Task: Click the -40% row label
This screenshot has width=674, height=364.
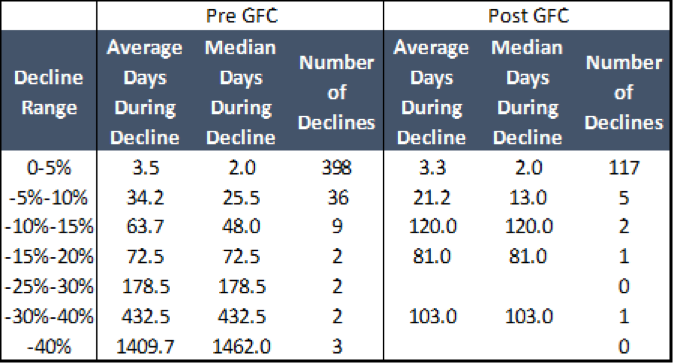Action: click(x=49, y=346)
